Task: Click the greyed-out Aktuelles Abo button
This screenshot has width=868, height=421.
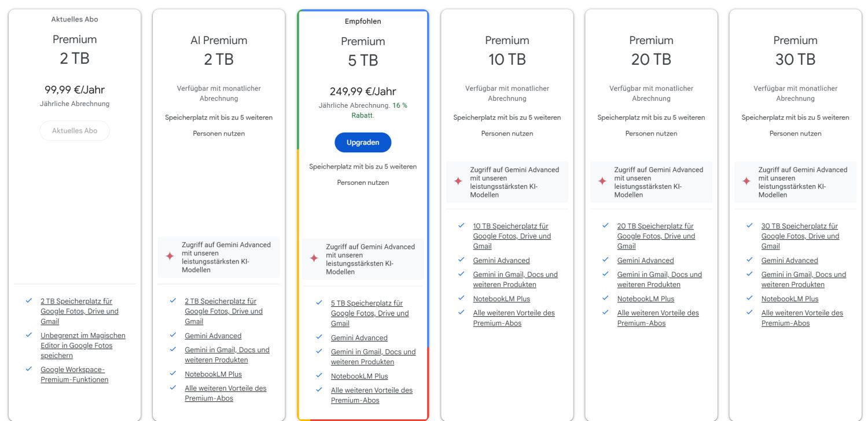Action: 75,131
